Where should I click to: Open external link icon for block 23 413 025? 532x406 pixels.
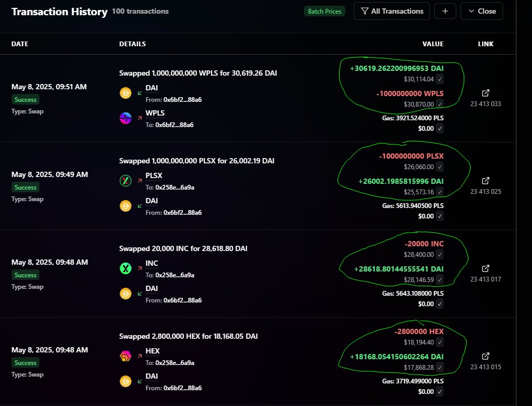point(486,181)
